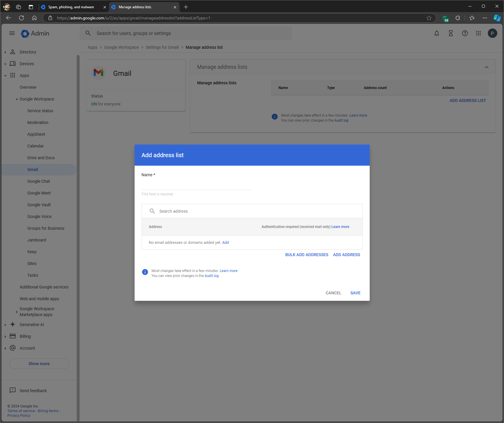504x423 pixels.
Task: Click the inline Add link
Action: (x=225, y=242)
